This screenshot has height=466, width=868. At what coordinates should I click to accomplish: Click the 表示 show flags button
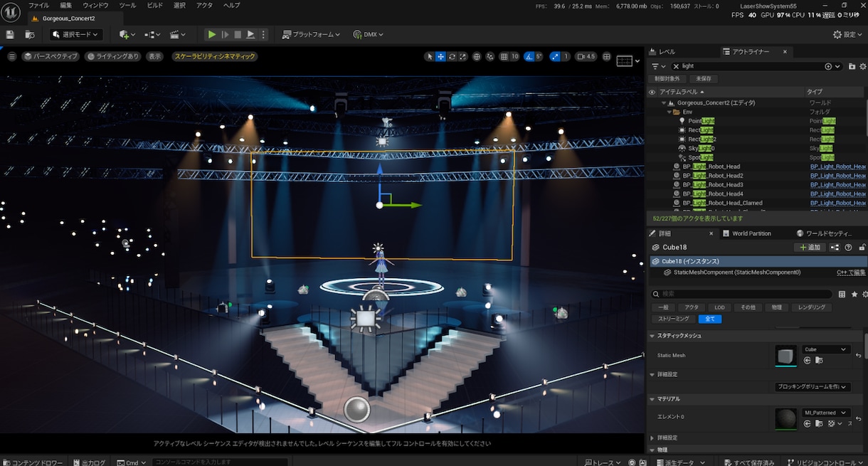pyautogui.click(x=154, y=56)
